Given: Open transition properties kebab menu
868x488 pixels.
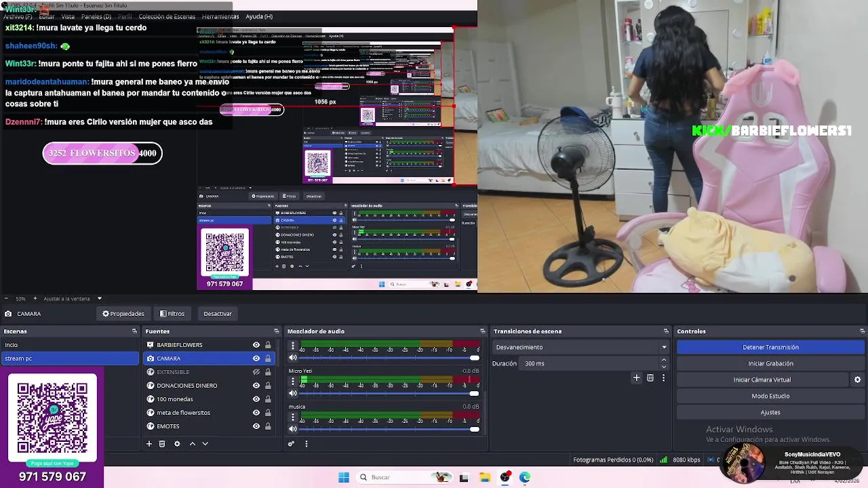Looking at the screenshot, I should 663,378.
